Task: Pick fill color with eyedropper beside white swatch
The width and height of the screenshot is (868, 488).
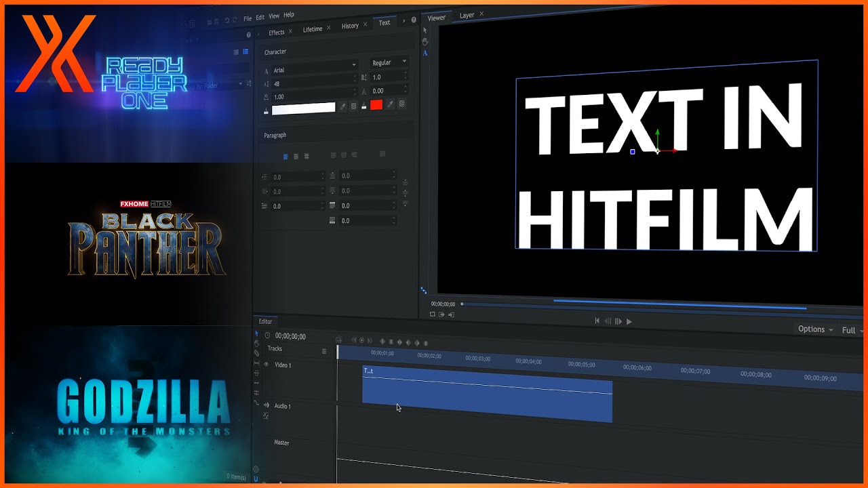Action: point(343,106)
